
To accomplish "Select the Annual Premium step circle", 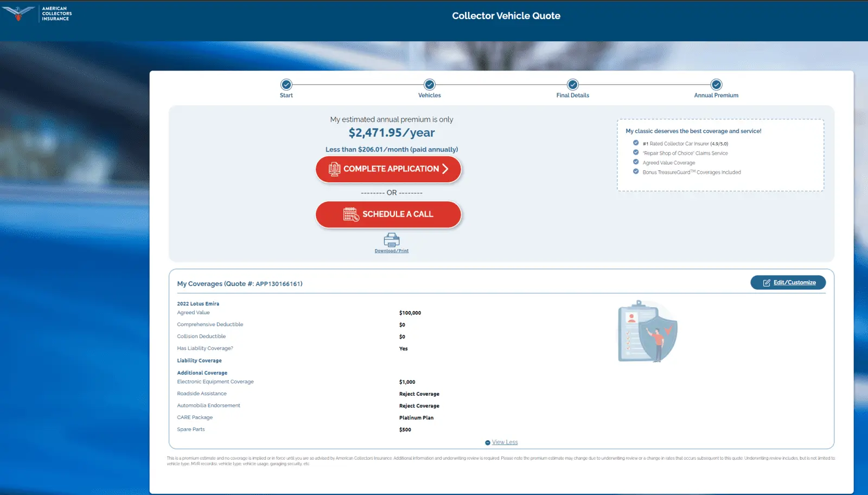I will click(716, 85).
